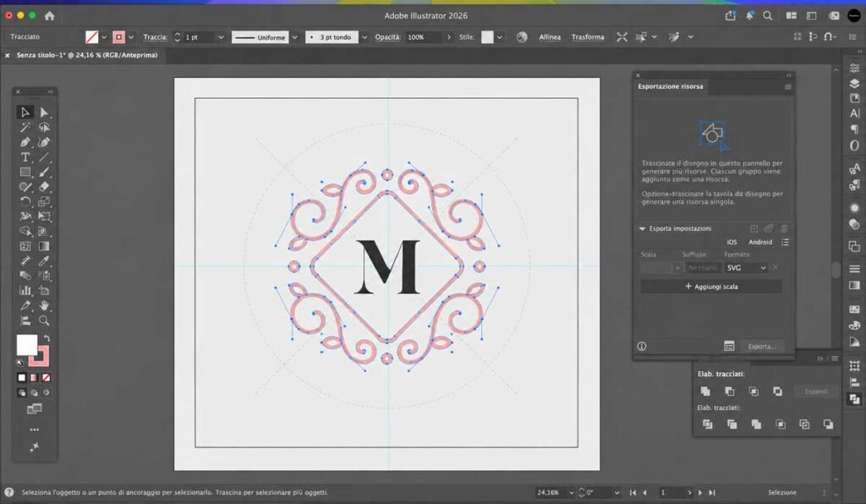Select the Eyedropper tool
This screenshot has height=504, width=866.
[x=44, y=260]
